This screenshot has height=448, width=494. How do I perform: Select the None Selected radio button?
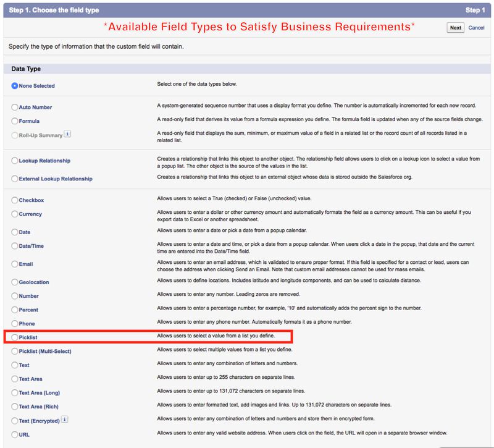[x=15, y=86]
